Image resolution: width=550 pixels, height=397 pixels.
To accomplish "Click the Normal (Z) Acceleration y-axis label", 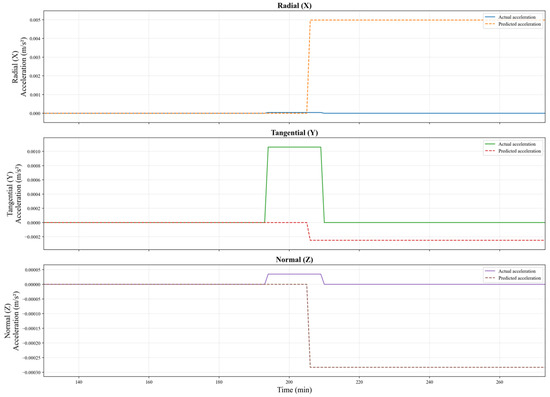I will (12, 320).
